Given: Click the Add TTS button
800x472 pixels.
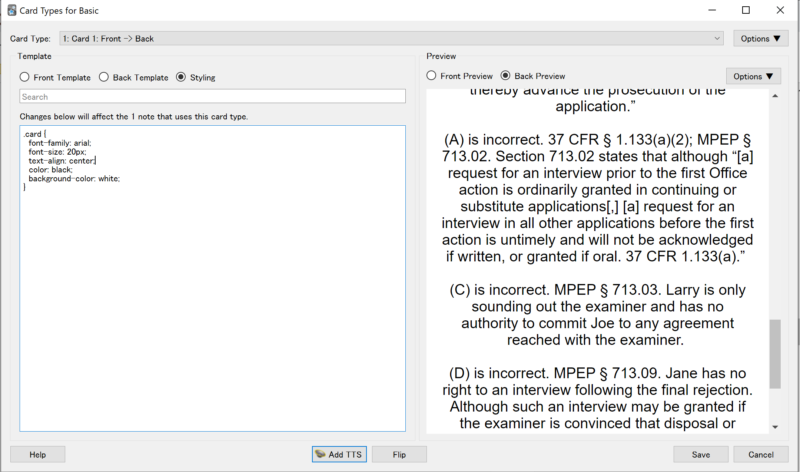Looking at the screenshot, I should [339, 454].
